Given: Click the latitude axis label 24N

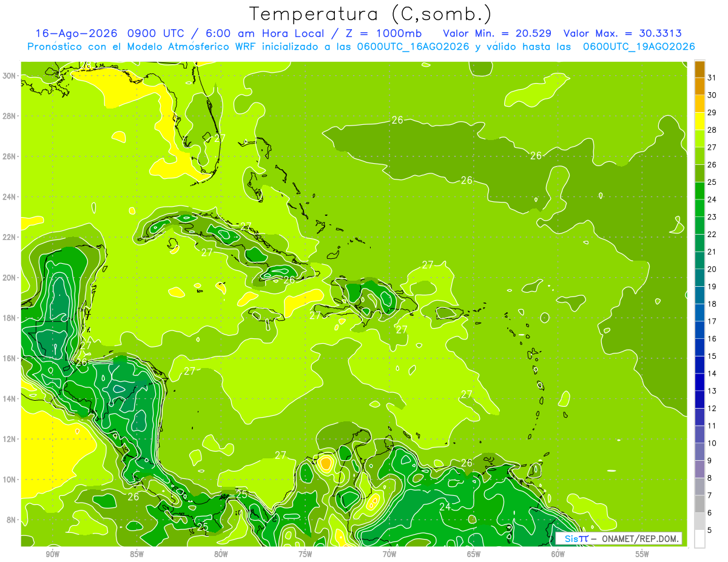Looking at the screenshot, I should click(9, 197).
